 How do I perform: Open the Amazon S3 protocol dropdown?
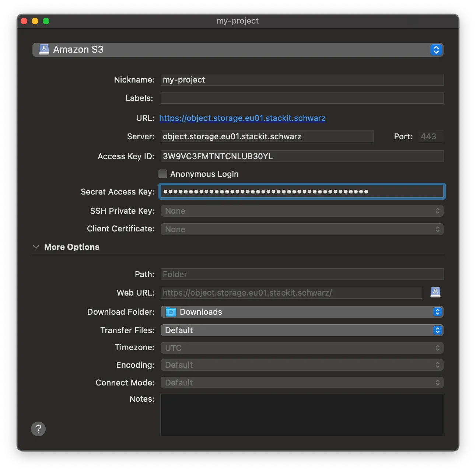tap(238, 50)
